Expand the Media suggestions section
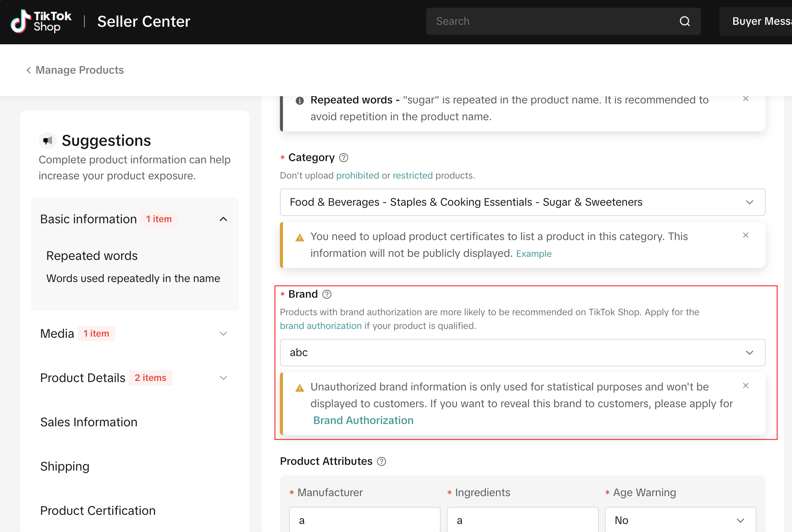Screen dimensions: 792x532 click(x=223, y=334)
